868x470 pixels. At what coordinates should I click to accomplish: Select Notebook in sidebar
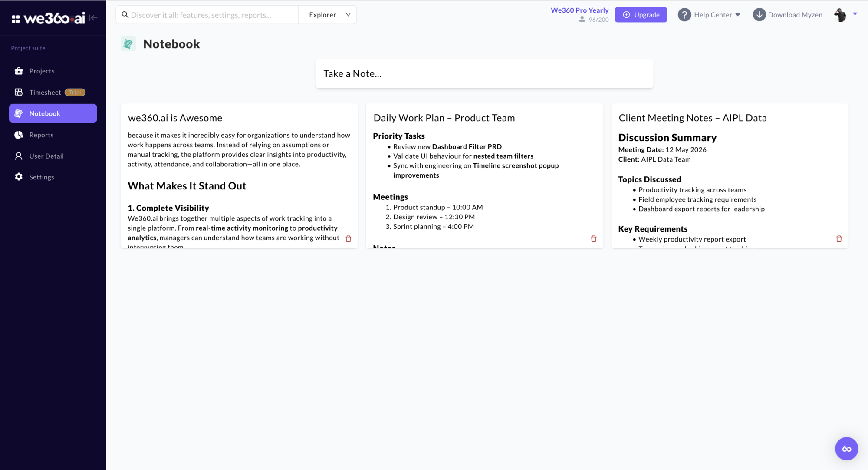(x=53, y=113)
